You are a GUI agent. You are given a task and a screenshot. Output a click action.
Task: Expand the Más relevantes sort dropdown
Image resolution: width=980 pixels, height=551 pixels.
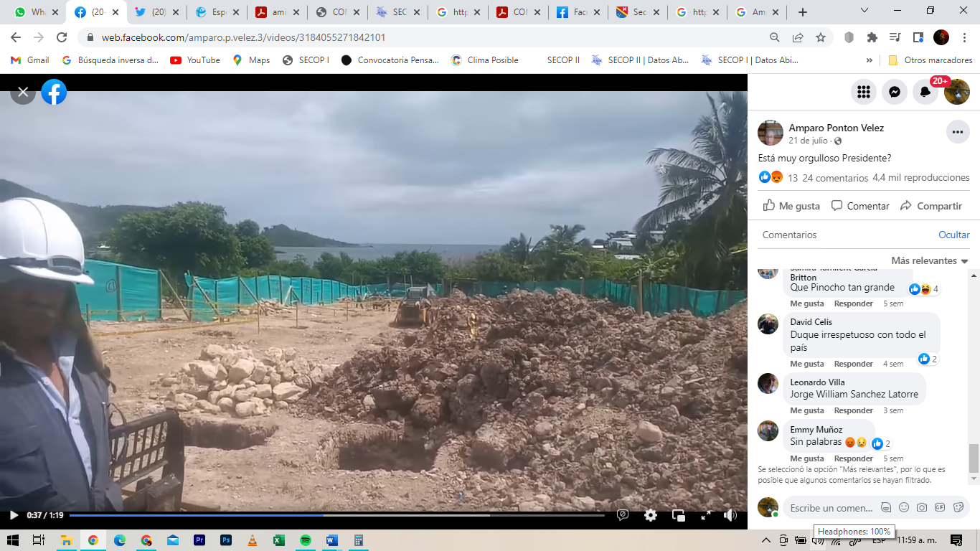click(x=930, y=260)
